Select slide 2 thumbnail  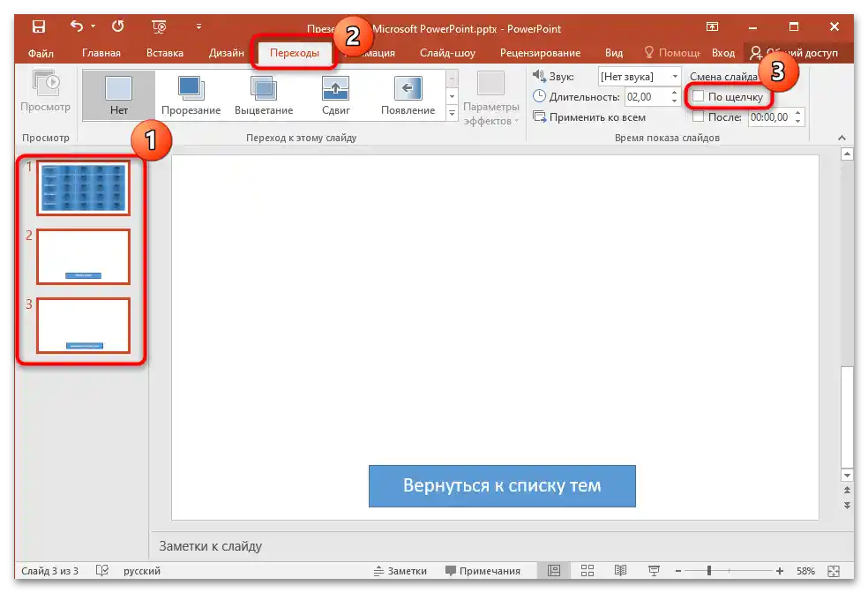(x=84, y=257)
